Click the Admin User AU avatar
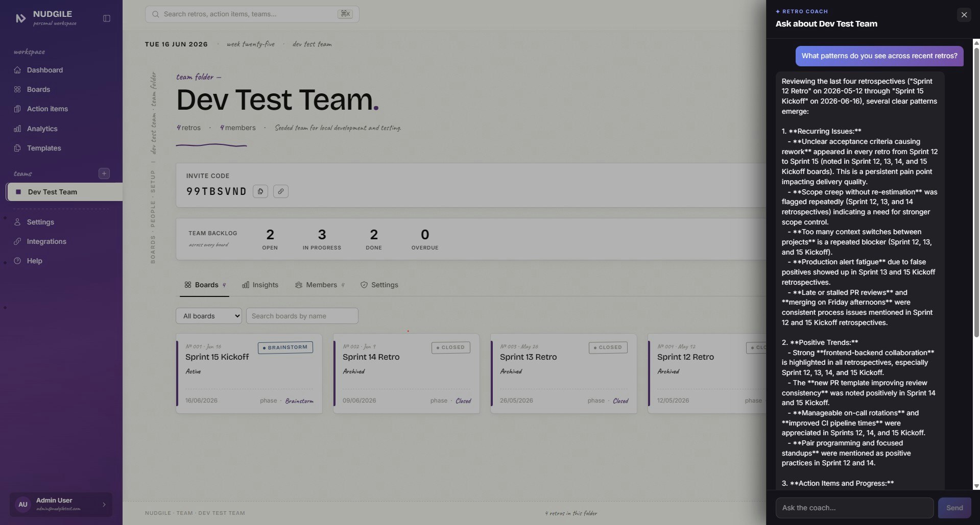The height and width of the screenshot is (525, 980). tap(23, 505)
